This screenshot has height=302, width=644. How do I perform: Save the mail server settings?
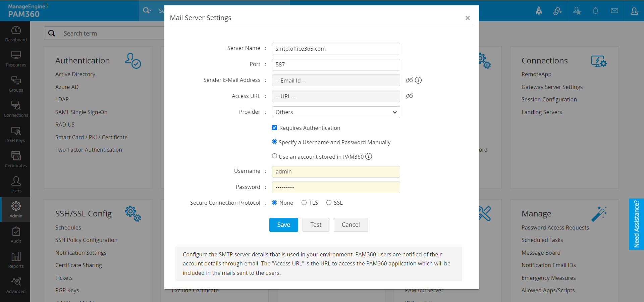pos(283,225)
